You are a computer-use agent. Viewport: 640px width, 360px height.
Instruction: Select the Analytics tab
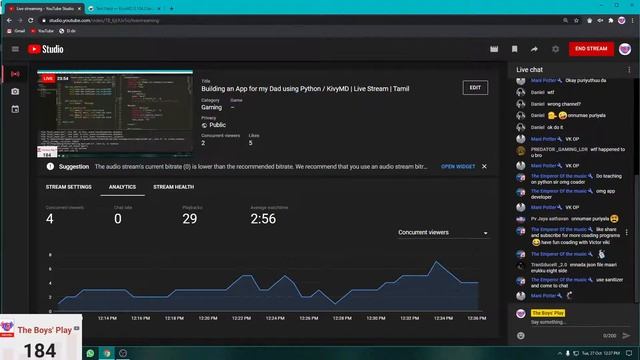(x=122, y=187)
